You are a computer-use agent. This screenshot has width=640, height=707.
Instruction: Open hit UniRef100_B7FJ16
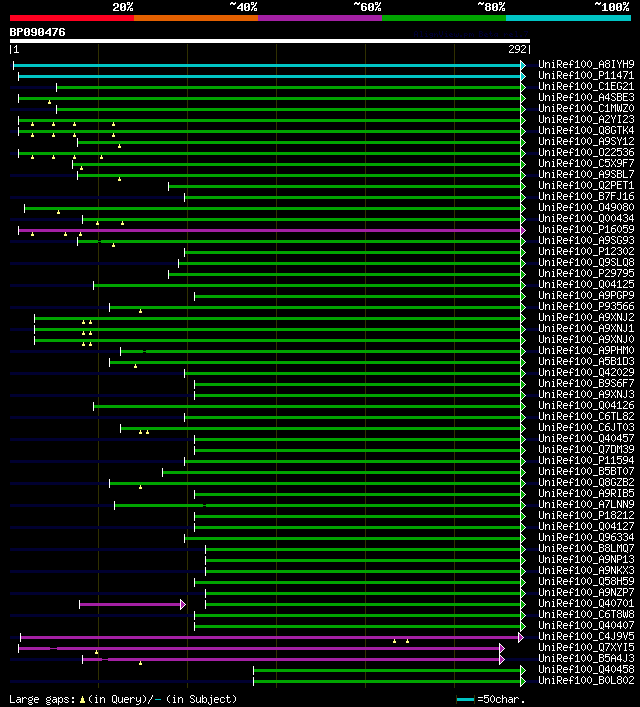[x=586, y=197]
